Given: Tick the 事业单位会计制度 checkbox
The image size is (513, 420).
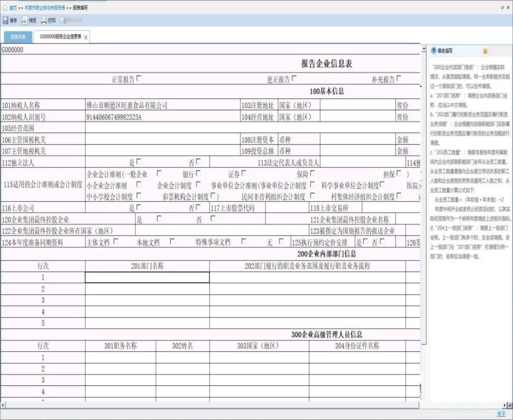Looking at the screenshot, I should click(x=313, y=185).
